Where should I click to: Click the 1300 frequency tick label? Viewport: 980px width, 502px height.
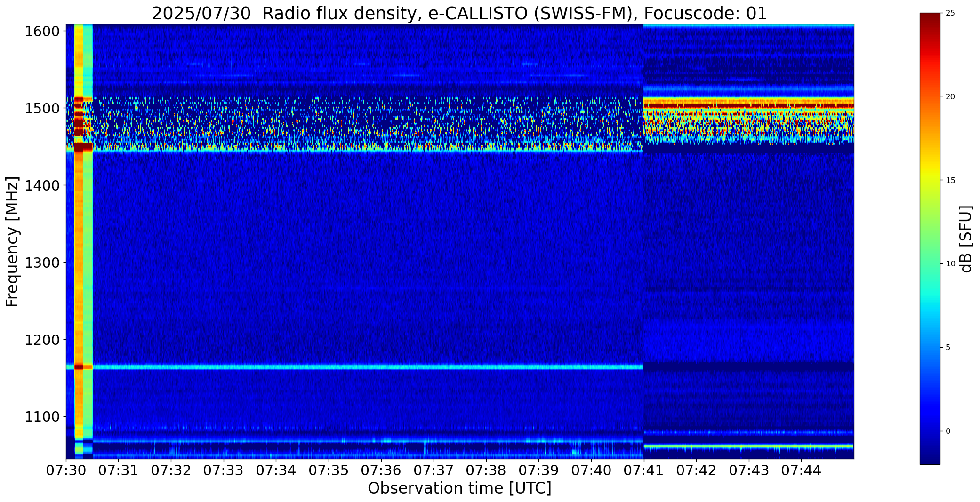42,263
